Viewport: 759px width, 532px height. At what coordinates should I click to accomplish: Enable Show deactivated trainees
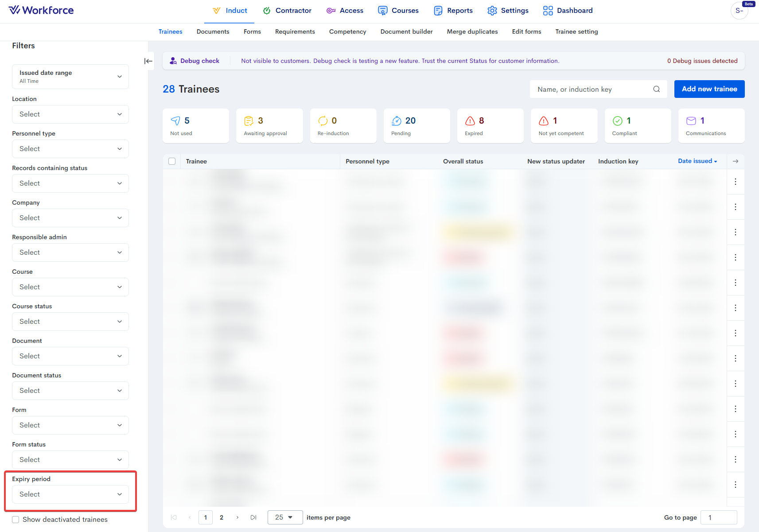pos(16,520)
